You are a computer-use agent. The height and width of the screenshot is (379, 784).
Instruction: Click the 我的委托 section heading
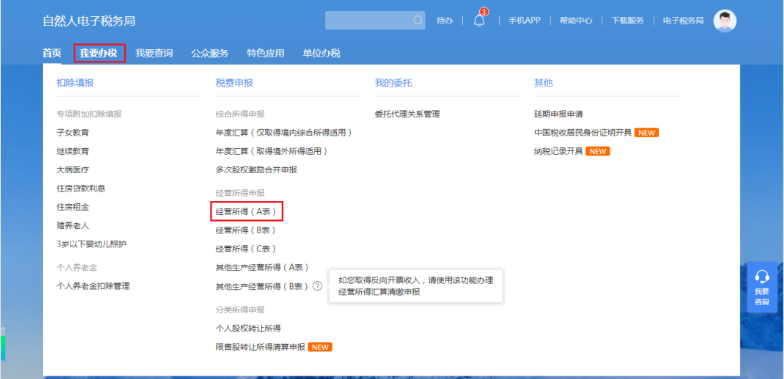(393, 83)
